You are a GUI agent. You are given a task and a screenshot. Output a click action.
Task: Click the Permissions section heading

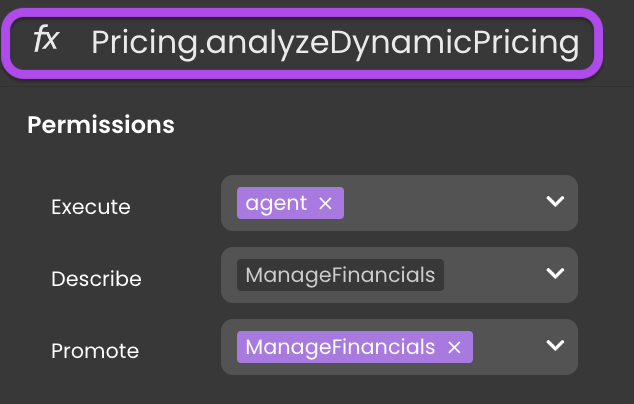pyautogui.click(x=101, y=125)
